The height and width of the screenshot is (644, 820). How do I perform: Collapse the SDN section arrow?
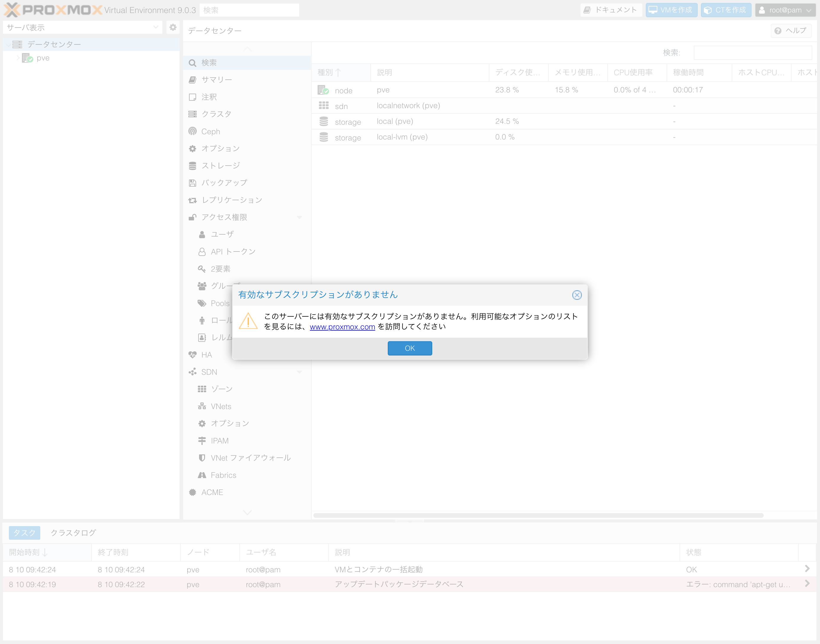tap(299, 372)
